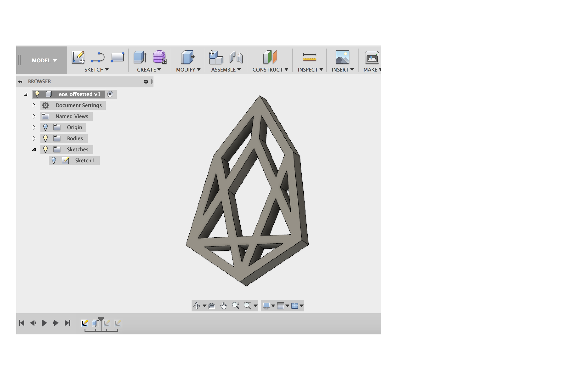Select the Line sketch tool
This screenshot has width=588, height=368.
coord(98,57)
